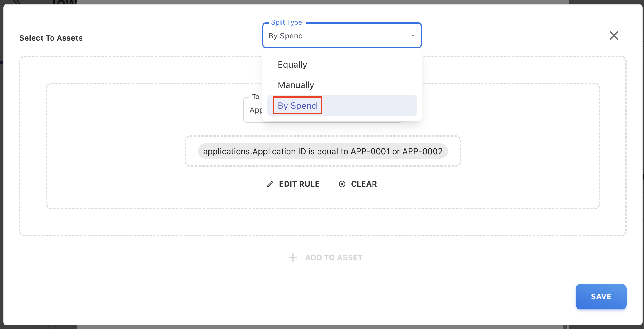
Task: Open the partially hidden To Asset dropdown
Action: click(x=253, y=110)
